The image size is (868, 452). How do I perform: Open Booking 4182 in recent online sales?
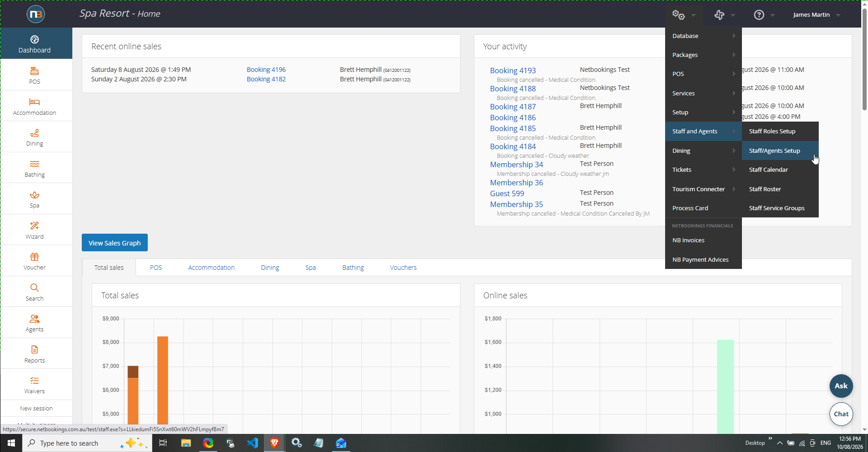(x=266, y=79)
